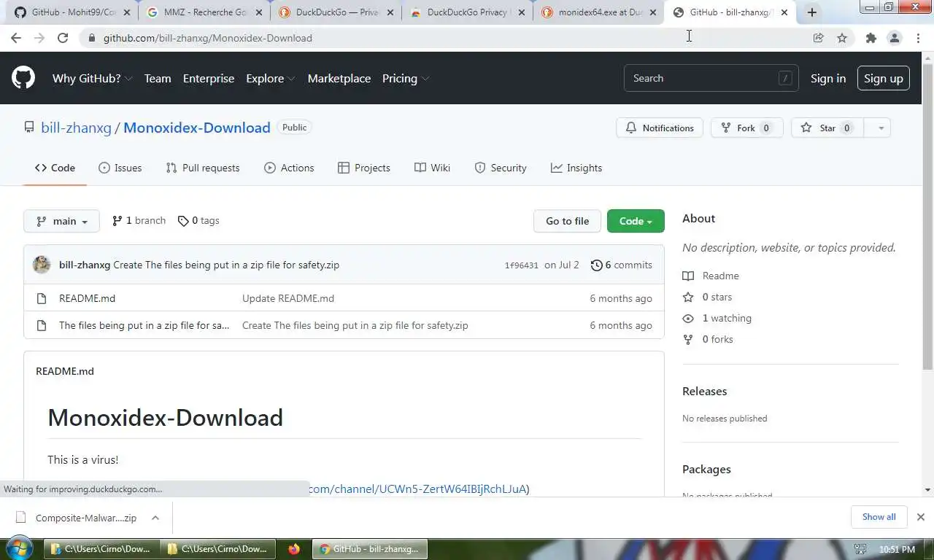Close the downloads bar with the X
The width and height of the screenshot is (934, 560).
pyautogui.click(x=920, y=517)
